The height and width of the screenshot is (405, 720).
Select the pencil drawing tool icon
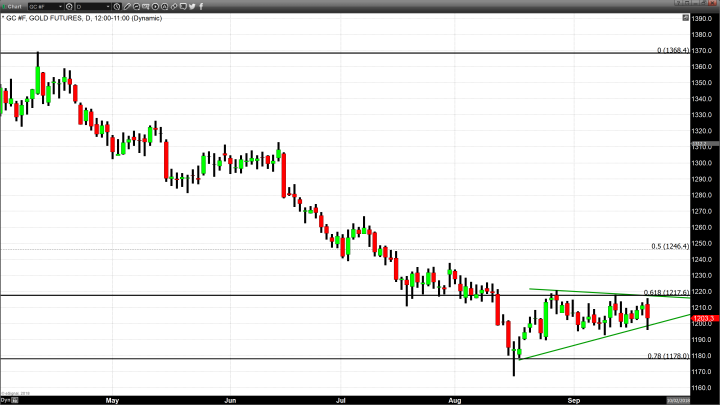click(x=126, y=6)
